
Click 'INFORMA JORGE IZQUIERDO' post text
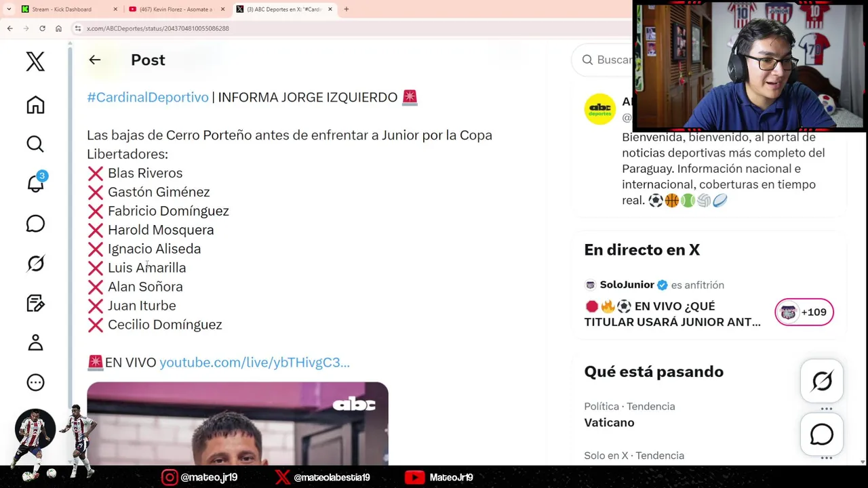click(307, 97)
